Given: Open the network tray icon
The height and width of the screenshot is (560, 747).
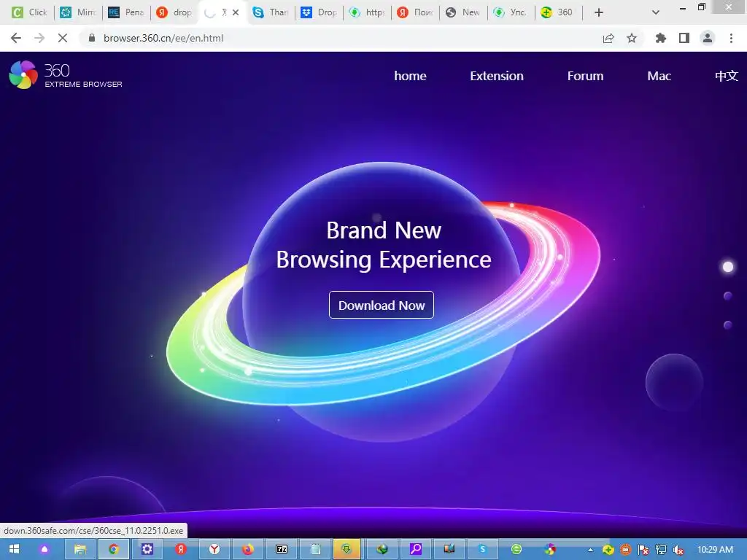Looking at the screenshot, I should pyautogui.click(x=661, y=550).
